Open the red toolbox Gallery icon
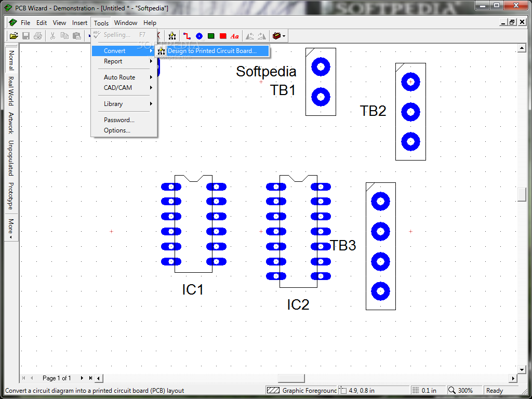The image size is (532, 399). [277, 36]
